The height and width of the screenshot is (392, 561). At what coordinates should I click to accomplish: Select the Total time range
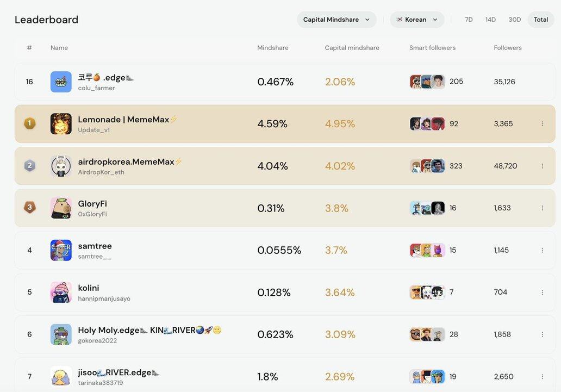pyautogui.click(x=541, y=20)
